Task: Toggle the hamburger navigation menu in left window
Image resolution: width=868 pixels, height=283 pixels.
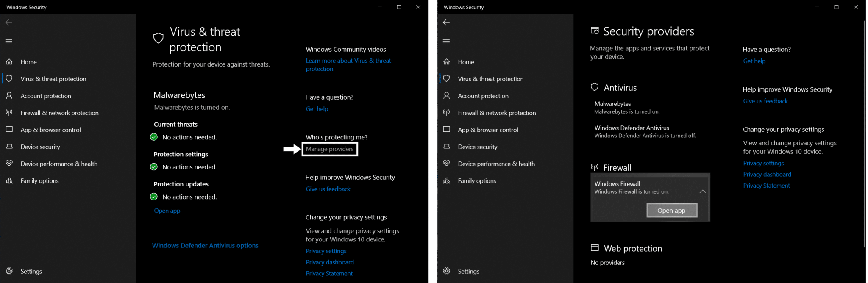Action: click(9, 41)
